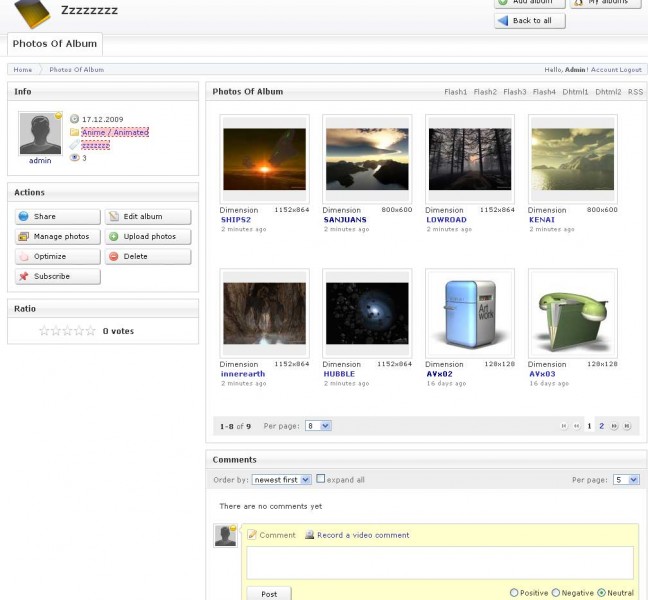Click the Comment pencil icon
648x600 pixels.
pos(252,535)
